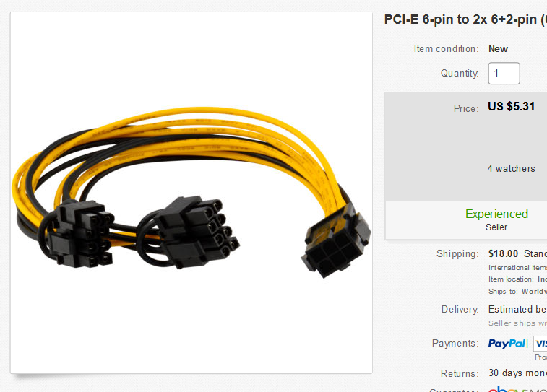
Task: Open the PCI-E cable product image
Action: 191,193
